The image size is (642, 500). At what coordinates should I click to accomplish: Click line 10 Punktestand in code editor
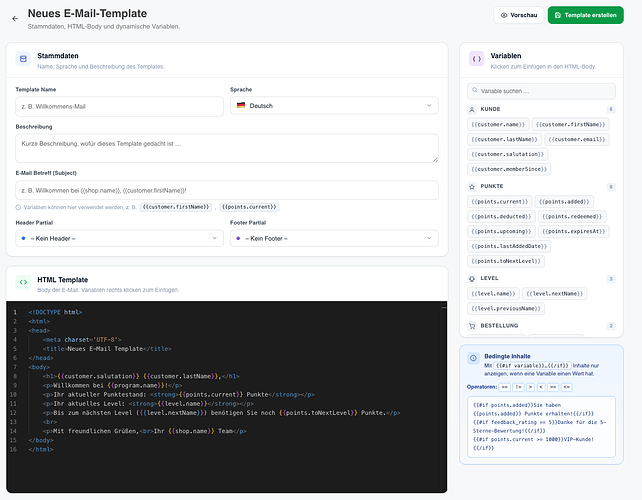(x=179, y=395)
